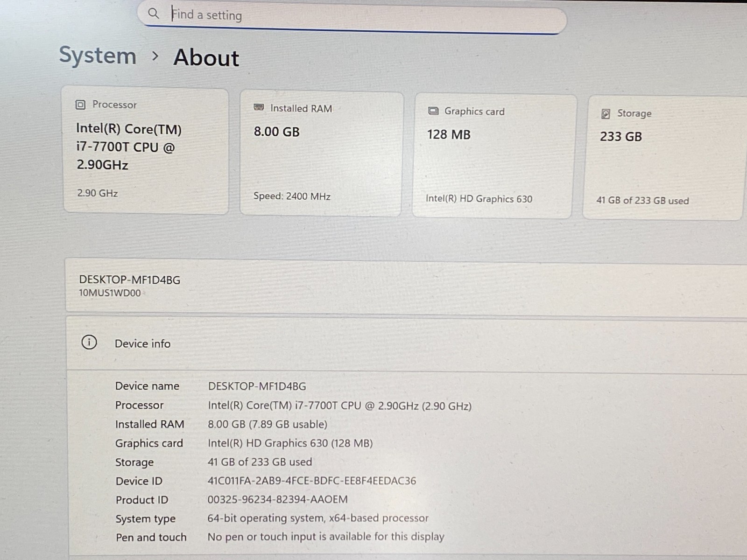Select Intel(R) HD Graphics 630 card caption
Screen dimensions: 747x560
(479, 199)
